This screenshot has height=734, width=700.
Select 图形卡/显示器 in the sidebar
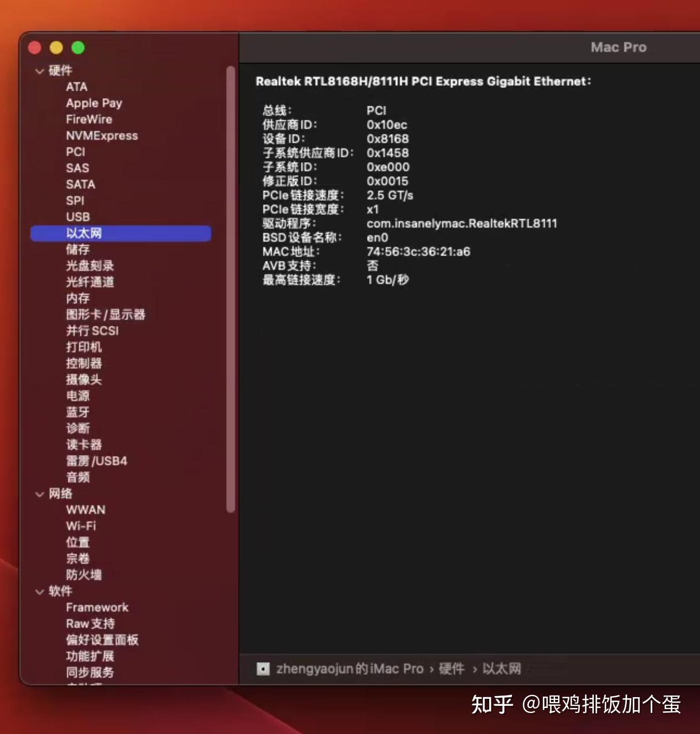[106, 314]
